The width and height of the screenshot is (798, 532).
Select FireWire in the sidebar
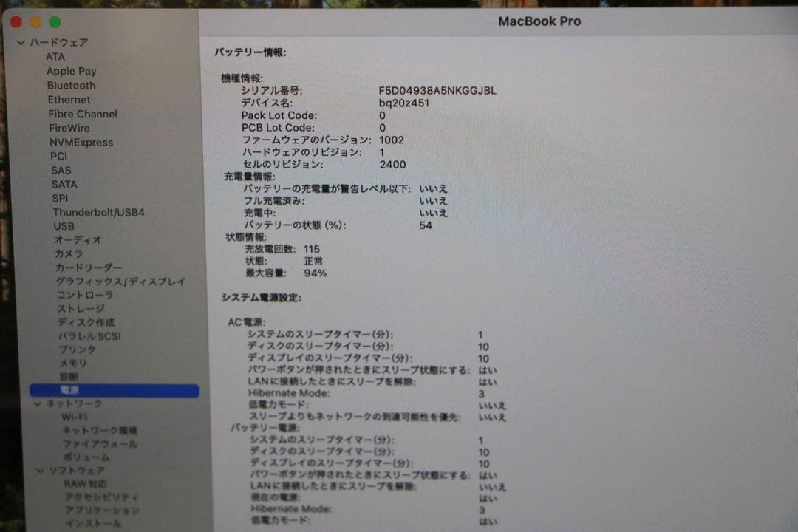coord(69,128)
